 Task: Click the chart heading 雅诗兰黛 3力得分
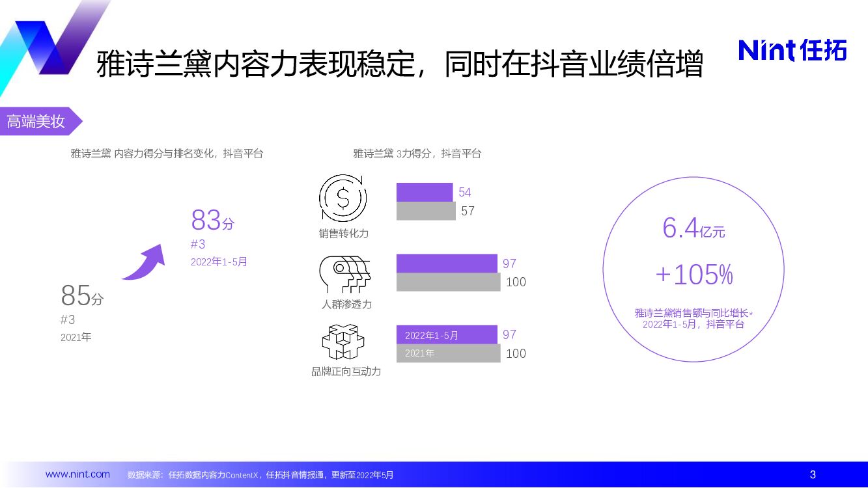[x=417, y=154]
